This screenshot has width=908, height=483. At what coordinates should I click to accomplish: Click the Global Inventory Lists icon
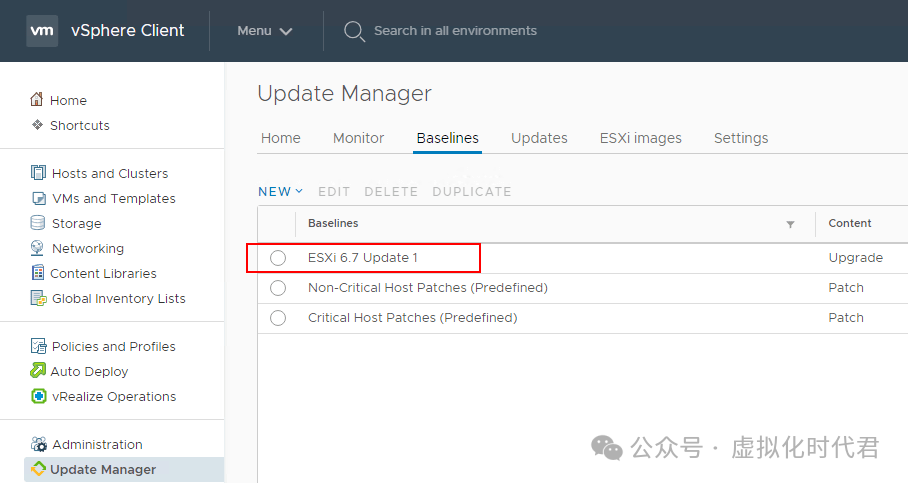pyautogui.click(x=38, y=298)
